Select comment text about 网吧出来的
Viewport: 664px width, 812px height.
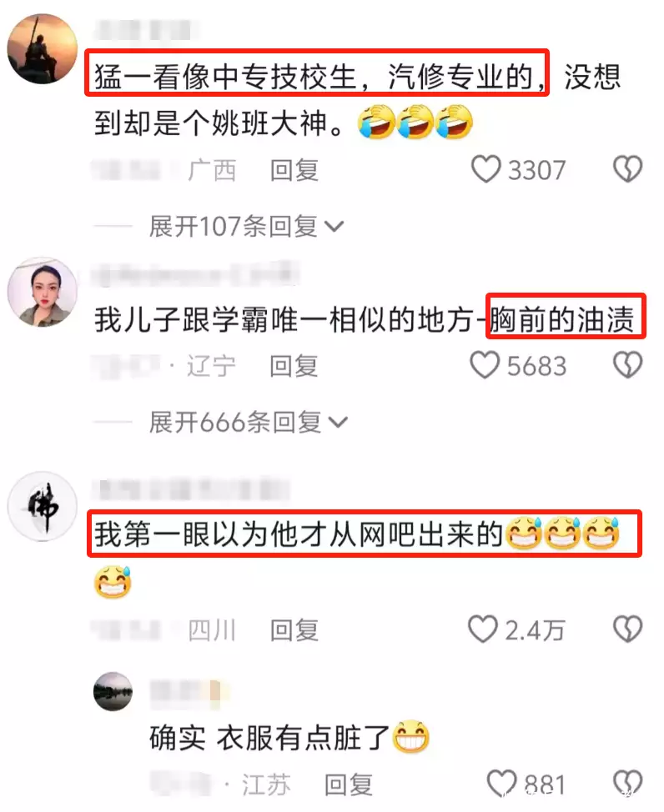point(365,534)
